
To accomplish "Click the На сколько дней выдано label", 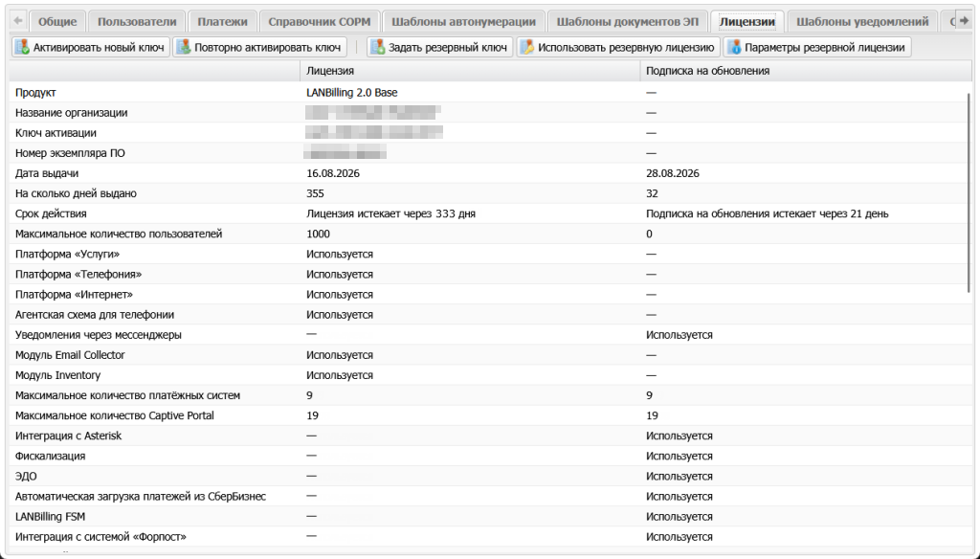I will (x=76, y=193).
